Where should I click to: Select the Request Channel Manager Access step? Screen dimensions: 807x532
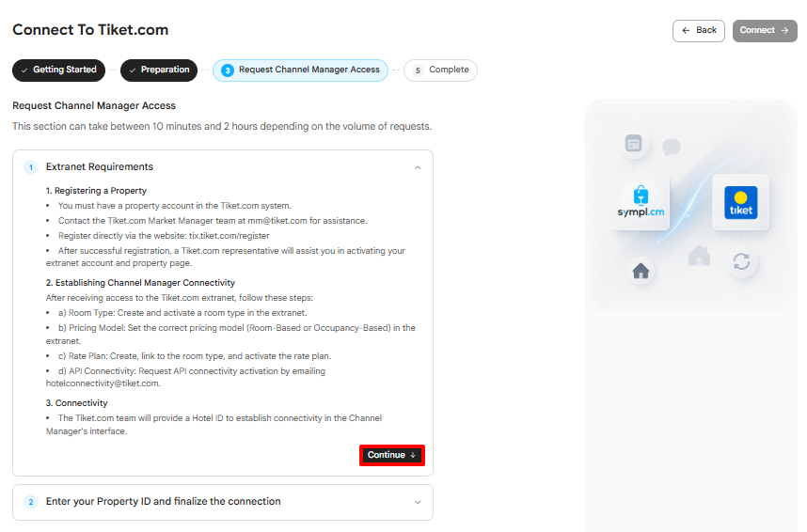click(x=301, y=70)
